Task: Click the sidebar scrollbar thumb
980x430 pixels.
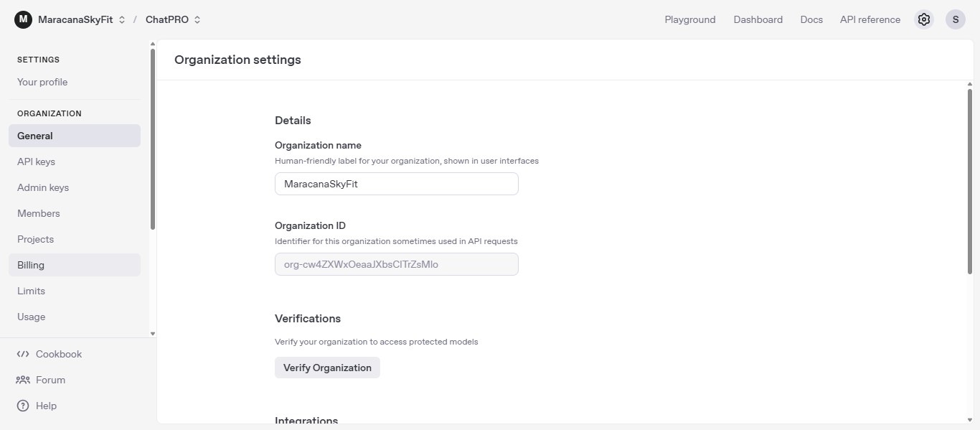Action: coord(153,139)
